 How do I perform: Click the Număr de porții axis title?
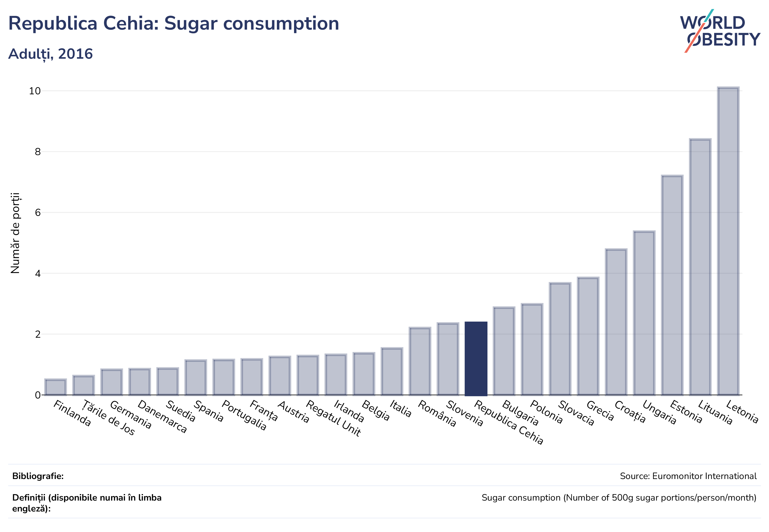[15, 233]
